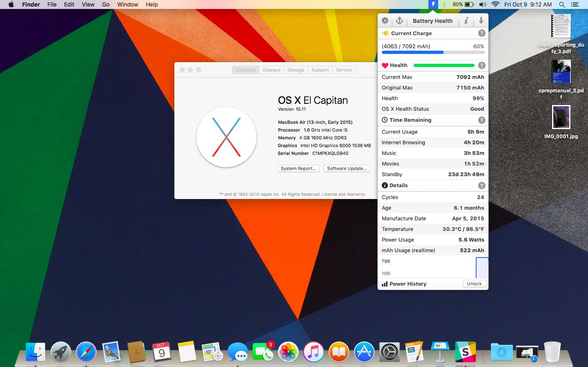Launch Launchpad from the Dock
This screenshot has width=588, height=367.
tap(61, 351)
